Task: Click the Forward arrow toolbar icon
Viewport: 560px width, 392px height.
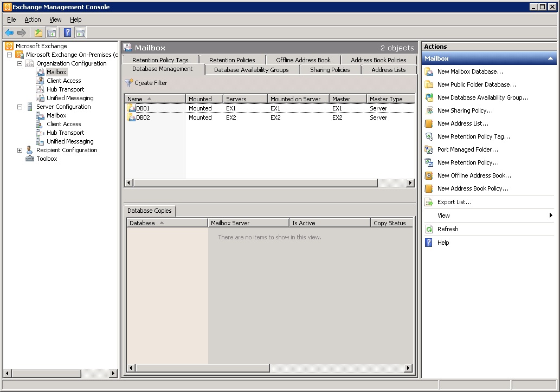Action: (22, 33)
